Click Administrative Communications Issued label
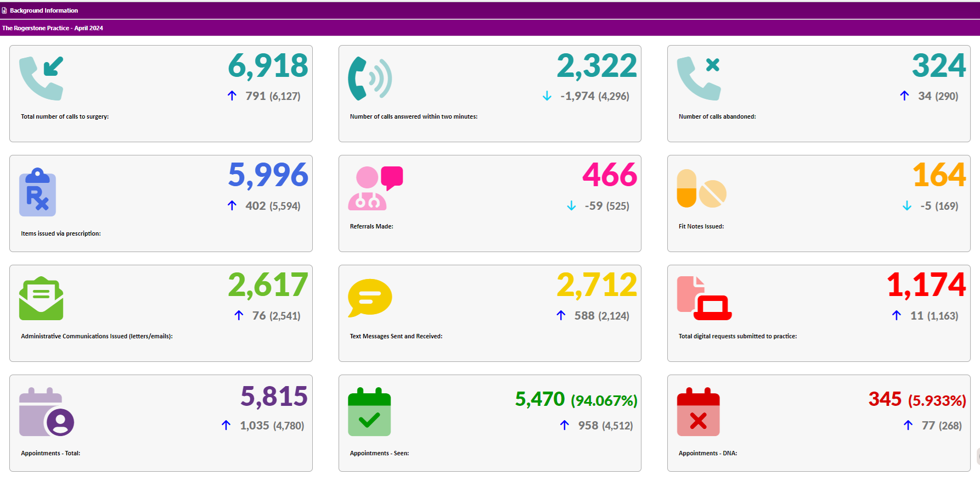This screenshot has width=980, height=480. (x=97, y=336)
